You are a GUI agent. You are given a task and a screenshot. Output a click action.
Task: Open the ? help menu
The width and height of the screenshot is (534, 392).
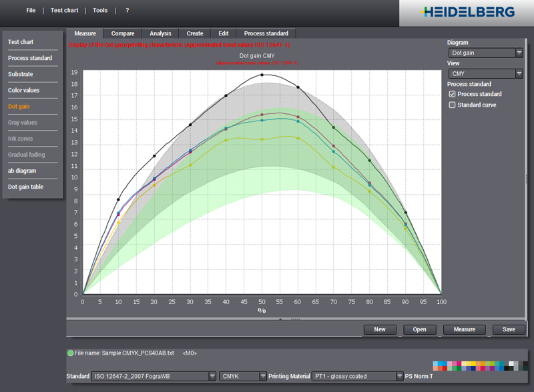(127, 10)
